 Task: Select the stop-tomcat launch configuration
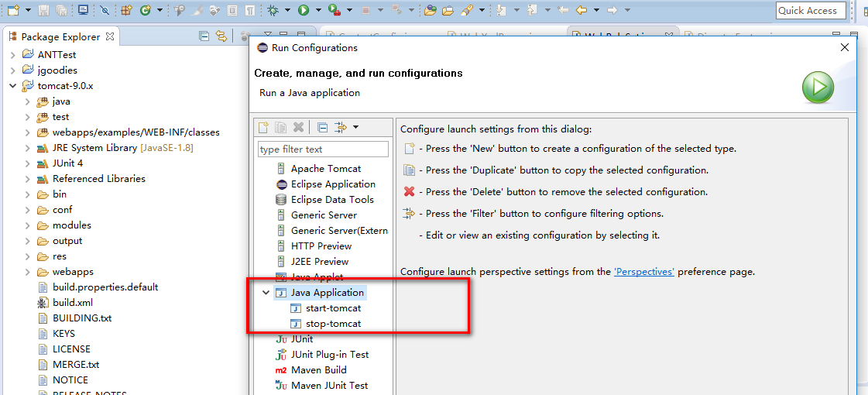click(x=333, y=324)
